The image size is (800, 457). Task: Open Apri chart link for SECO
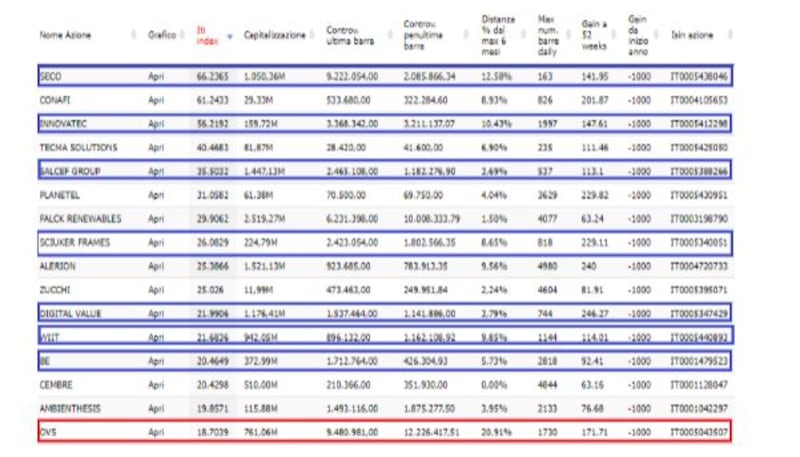[156, 77]
